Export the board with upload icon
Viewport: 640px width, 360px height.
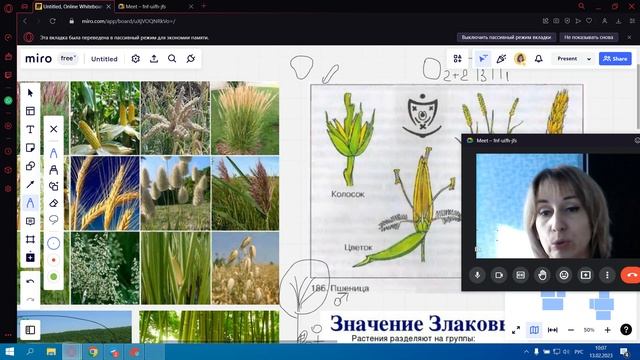coord(154,59)
